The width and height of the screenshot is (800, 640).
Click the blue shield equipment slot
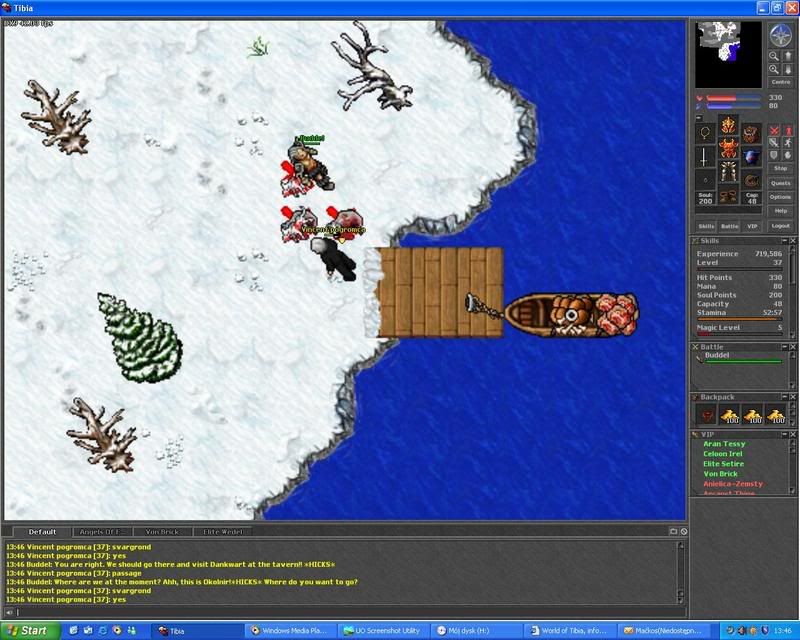click(x=751, y=156)
